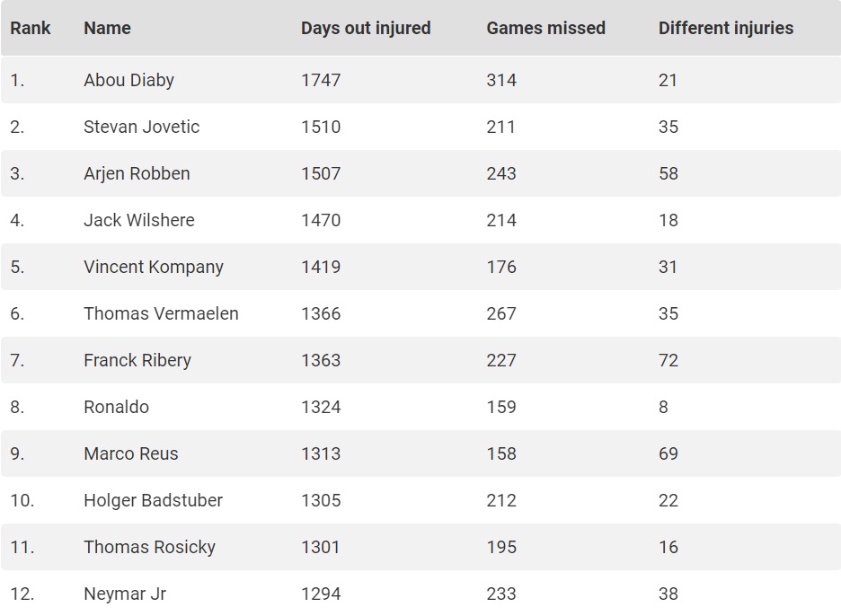This screenshot has width=841, height=616.
Task: Select Ronaldo in the name column
Action: (116, 407)
